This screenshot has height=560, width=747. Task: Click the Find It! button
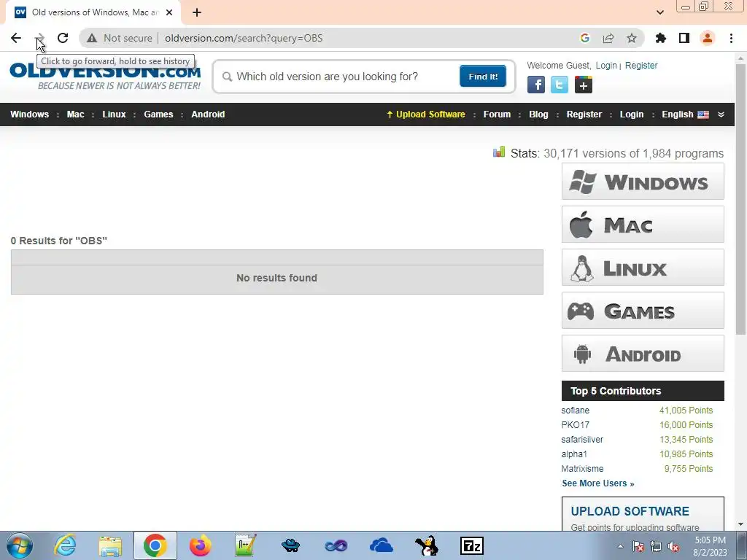coord(483,77)
